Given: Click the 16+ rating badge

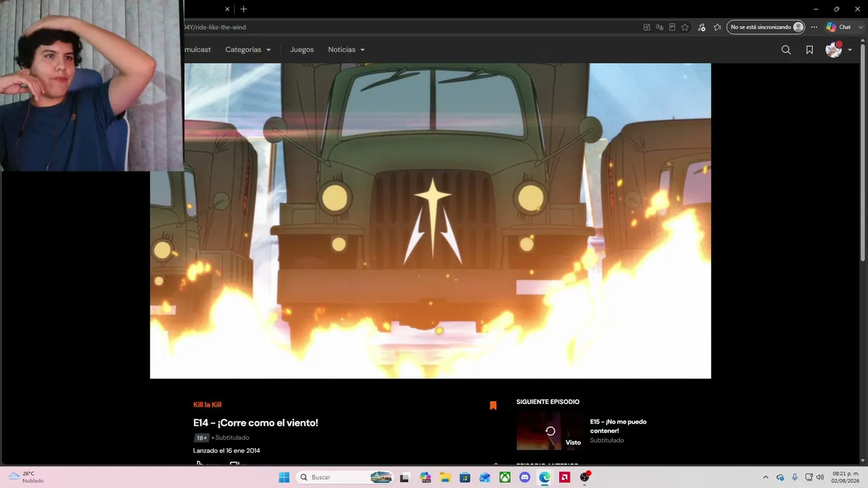Looking at the screenshot, I should [201, 438].
